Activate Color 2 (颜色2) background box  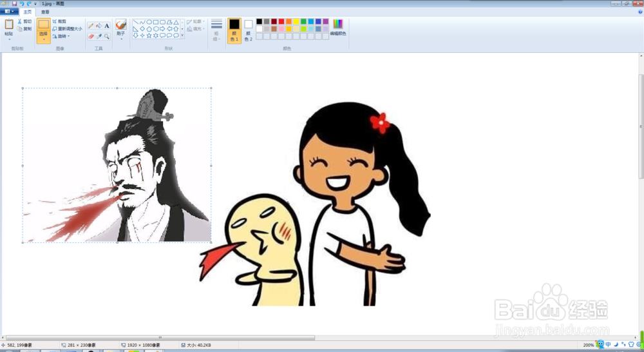[x=248, y=30]
